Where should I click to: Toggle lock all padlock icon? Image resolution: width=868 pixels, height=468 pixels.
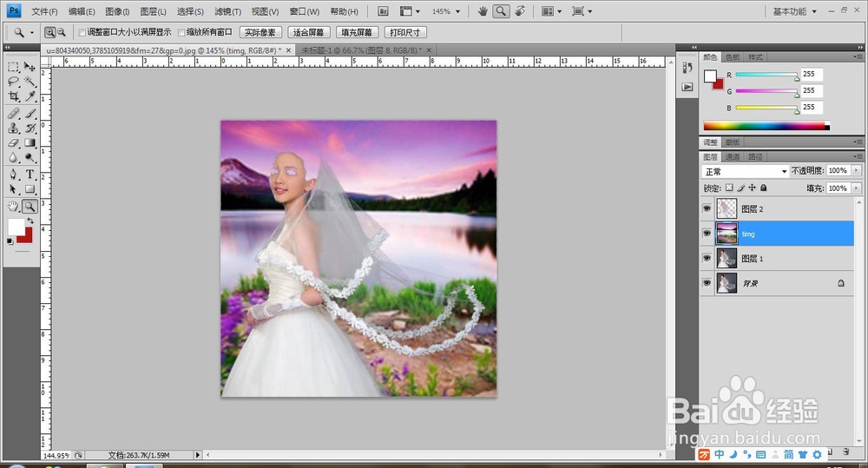764,188
